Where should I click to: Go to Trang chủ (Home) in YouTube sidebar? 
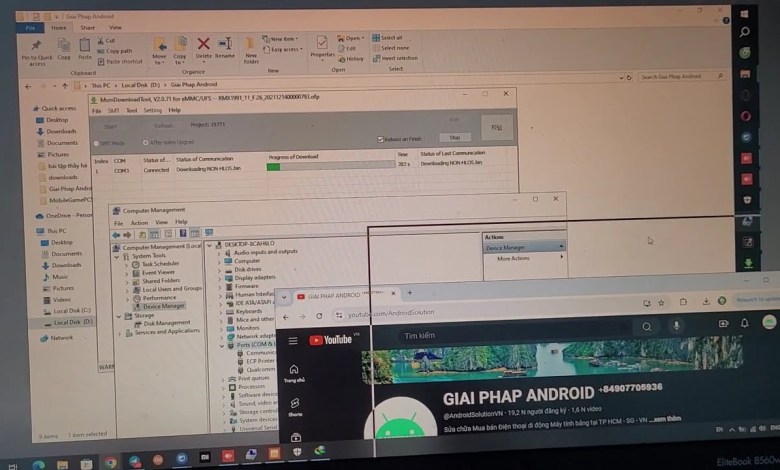(294, 373)
